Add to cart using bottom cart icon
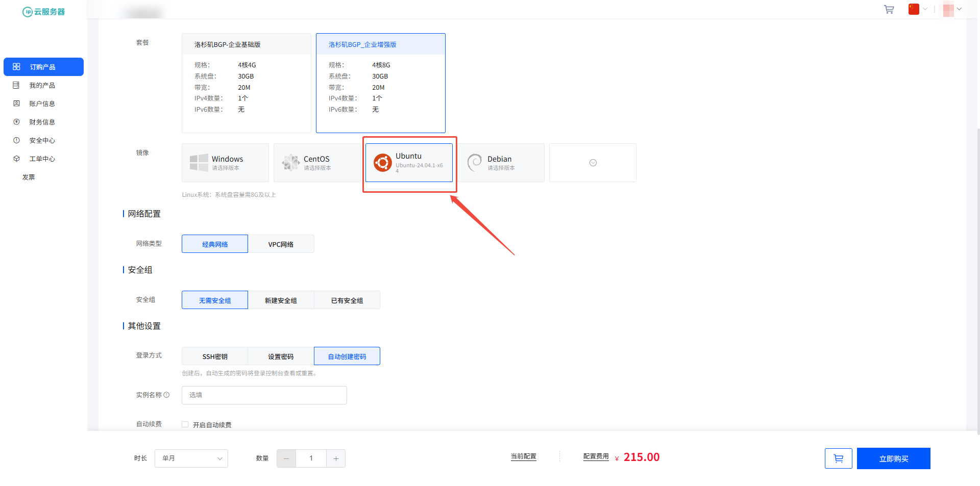Screen dimensions: 980x486 (838, 458)
